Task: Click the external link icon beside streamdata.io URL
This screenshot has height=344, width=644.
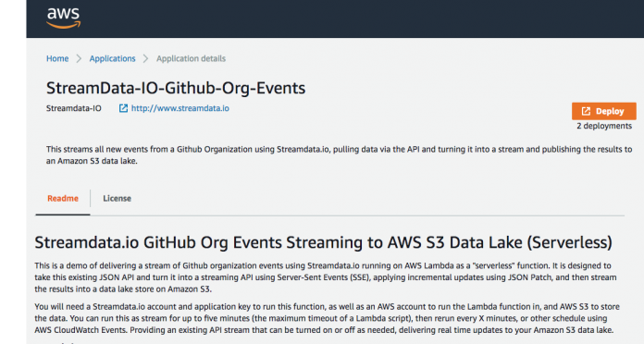Action: [x=123, y=108]
